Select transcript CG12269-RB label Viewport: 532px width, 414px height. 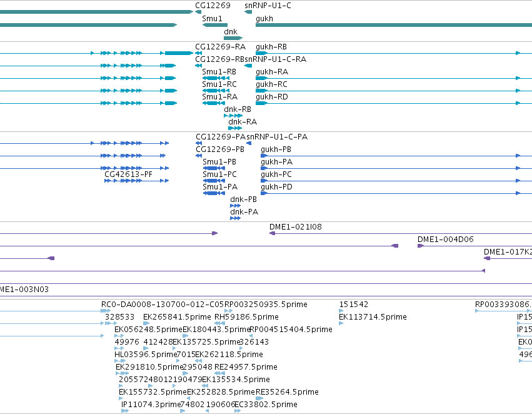pyautogui.click(x=219, y=59)
